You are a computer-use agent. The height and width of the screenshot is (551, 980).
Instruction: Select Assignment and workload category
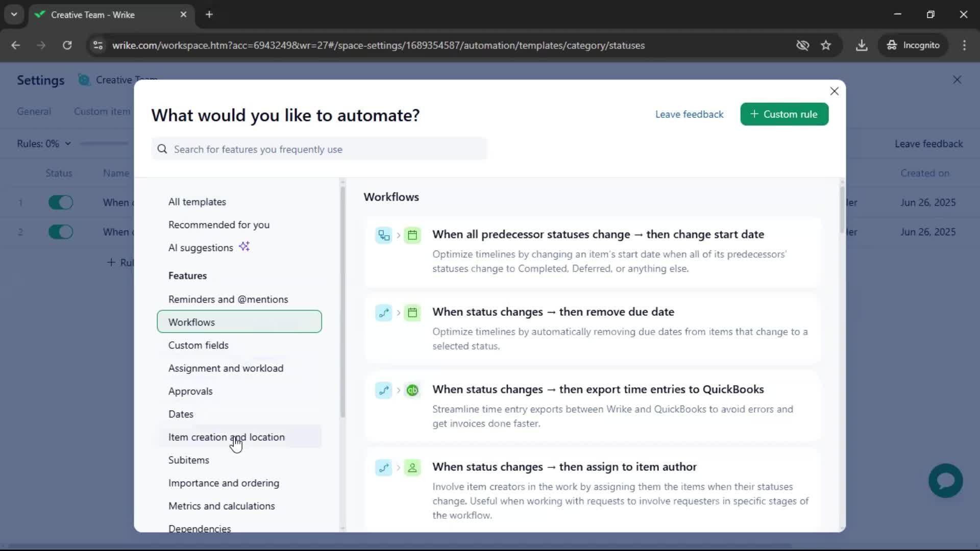coord(239,368)
